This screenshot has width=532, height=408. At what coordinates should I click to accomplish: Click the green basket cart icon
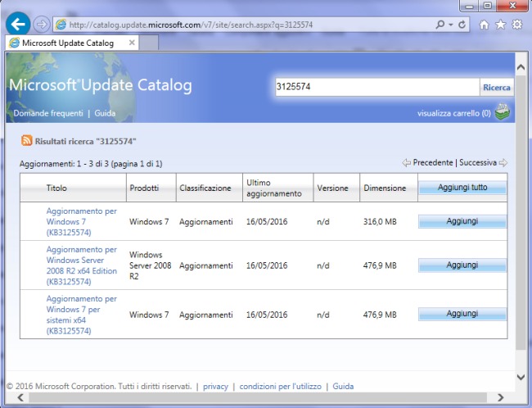click(x=503, y=111)
